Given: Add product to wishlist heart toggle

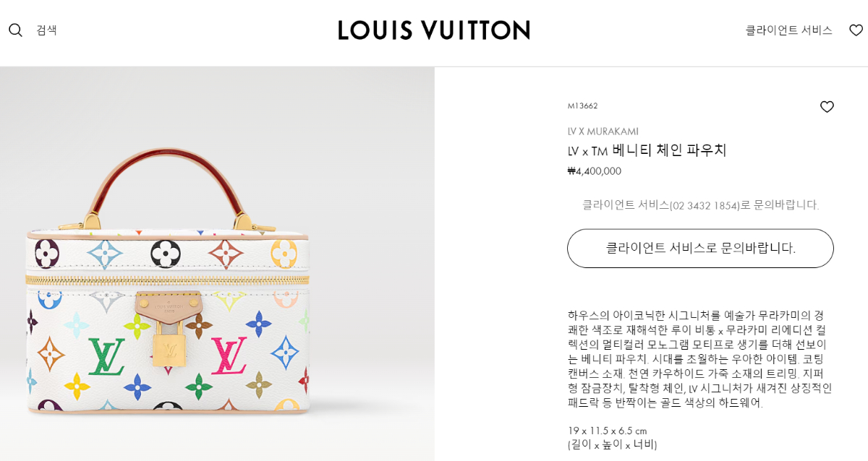Looking at the screenshot, I should (827, 107).
